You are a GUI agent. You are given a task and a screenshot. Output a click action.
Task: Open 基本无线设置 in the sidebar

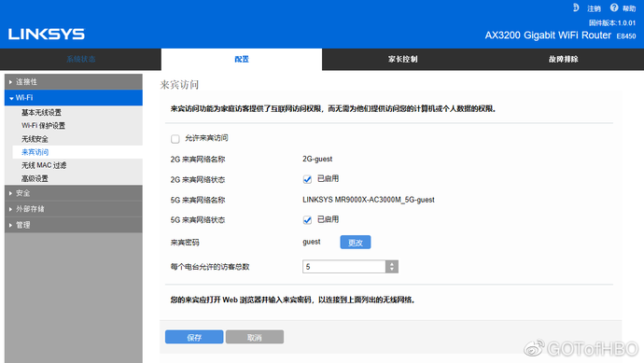coord(41,113)
